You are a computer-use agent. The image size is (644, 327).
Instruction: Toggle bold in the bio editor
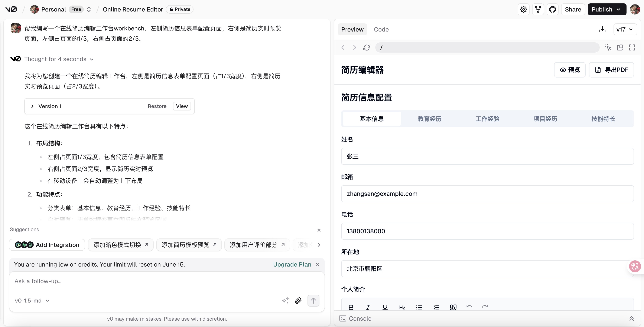[351, 307]
